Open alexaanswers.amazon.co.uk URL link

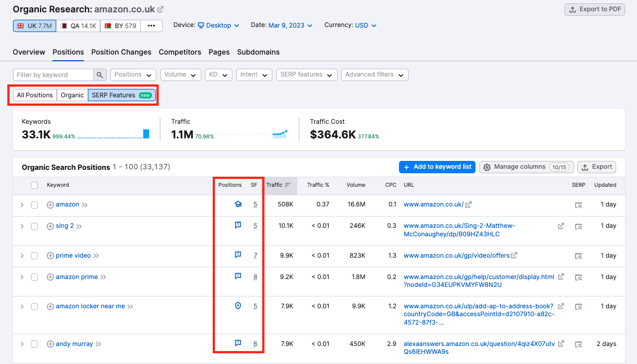(479, 348)
